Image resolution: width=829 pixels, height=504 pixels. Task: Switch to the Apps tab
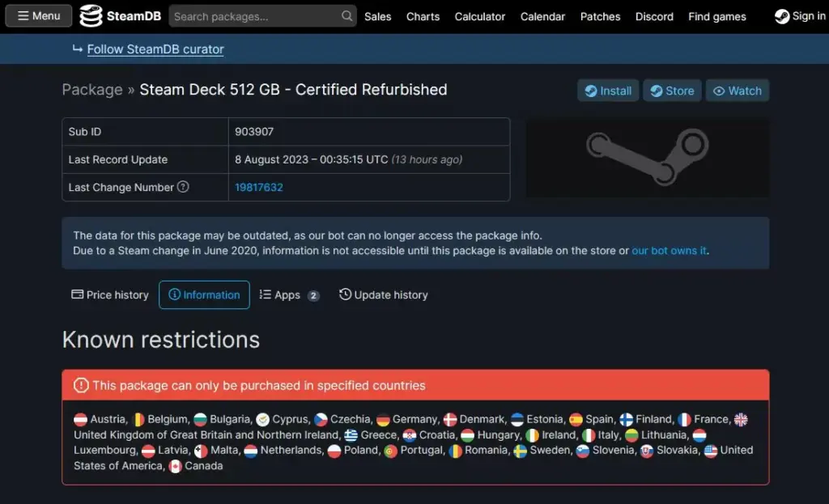[x=289, y=294]
